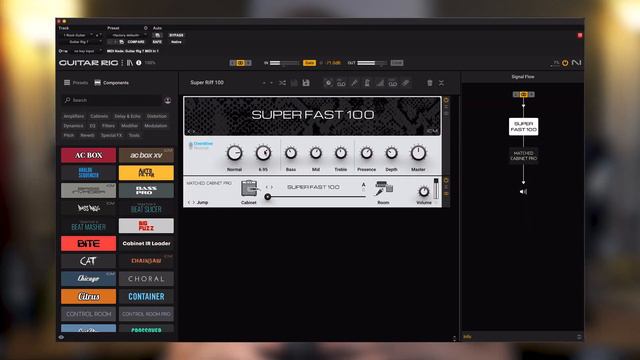Click the info icon beside Guitar Rig logo
This screenshot has height=360, width=640.
139,63
